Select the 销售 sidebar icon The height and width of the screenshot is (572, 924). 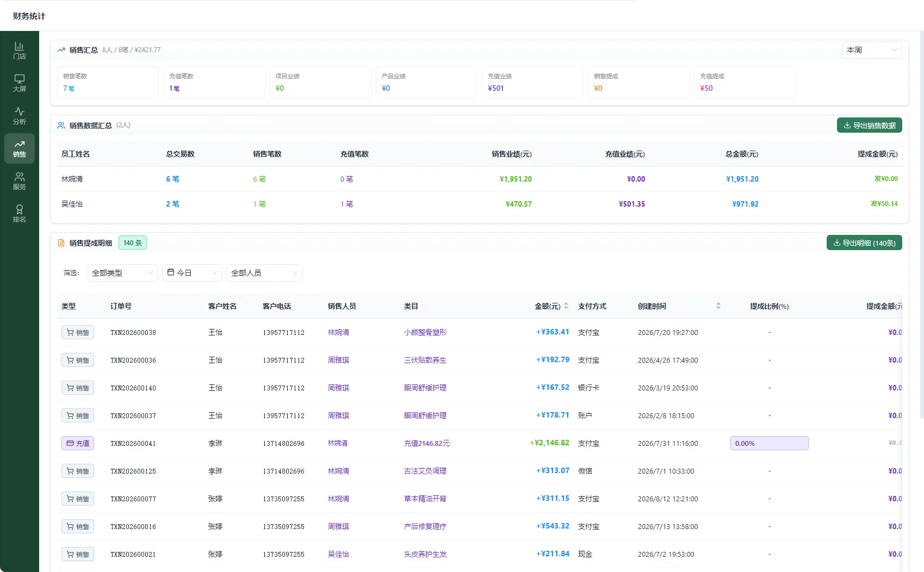pos(20,148)
